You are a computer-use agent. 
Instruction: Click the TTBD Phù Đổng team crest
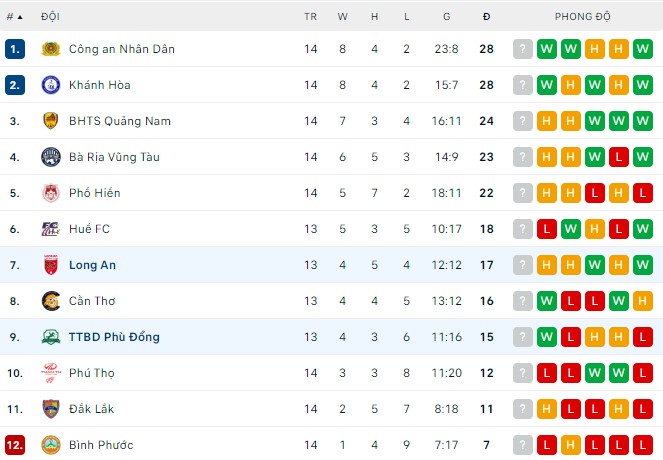(50, 337)
